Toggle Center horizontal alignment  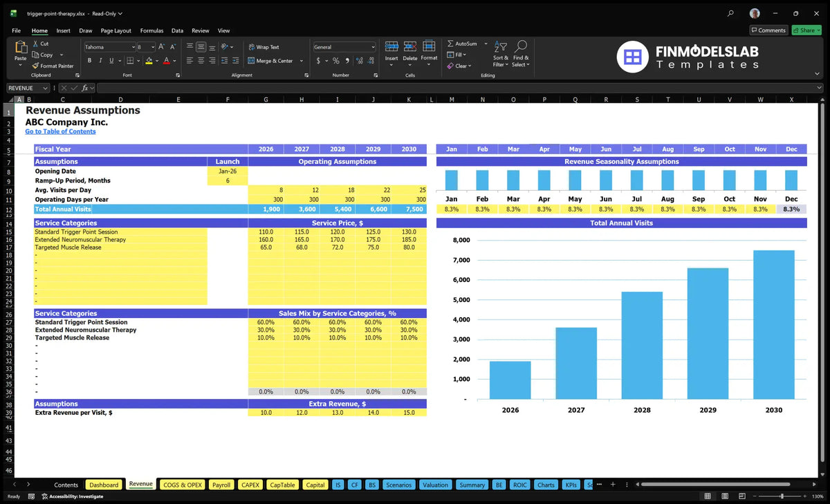[x=201, y=61]
